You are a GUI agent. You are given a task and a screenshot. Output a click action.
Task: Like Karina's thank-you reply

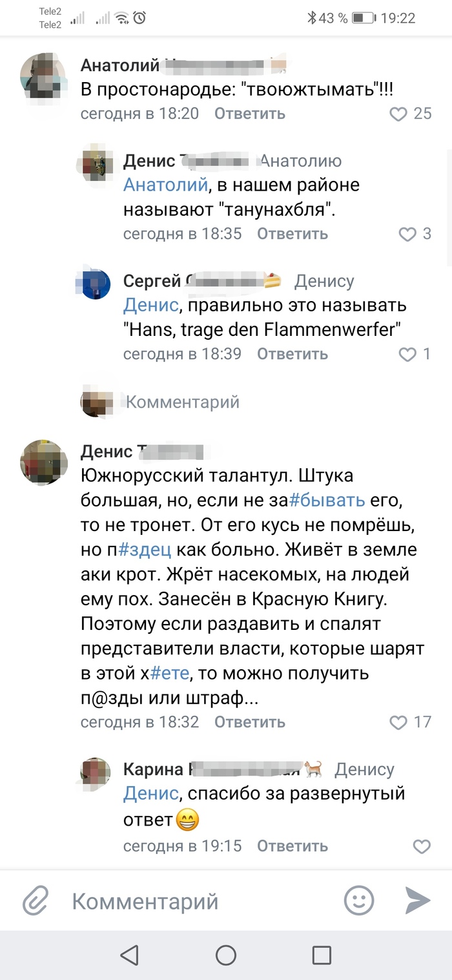click(x=421, y=846)
